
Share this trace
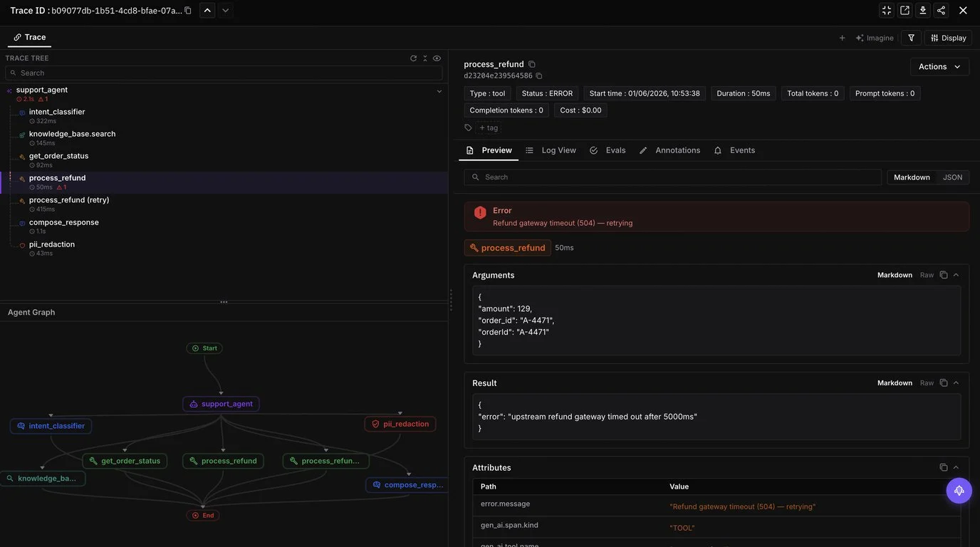[x=942, y=11]
